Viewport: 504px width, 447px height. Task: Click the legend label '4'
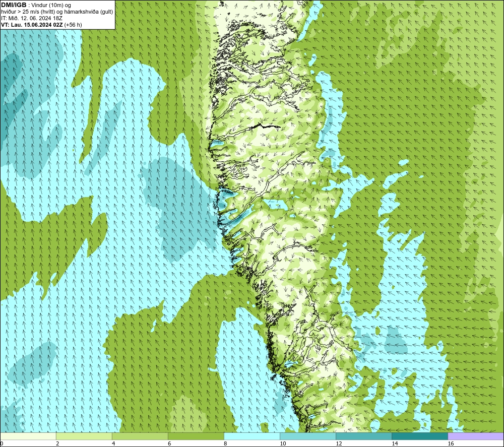[x=113, y=443]
